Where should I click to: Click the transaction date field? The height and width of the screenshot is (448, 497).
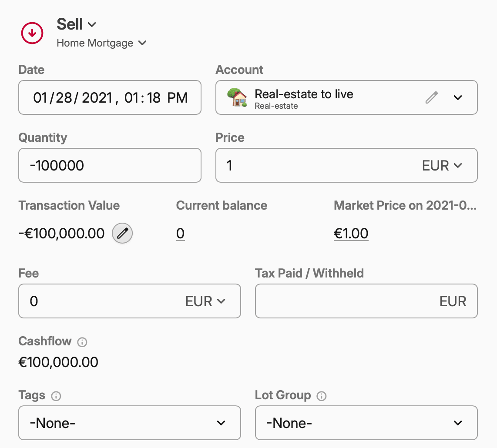coord(110,97)
